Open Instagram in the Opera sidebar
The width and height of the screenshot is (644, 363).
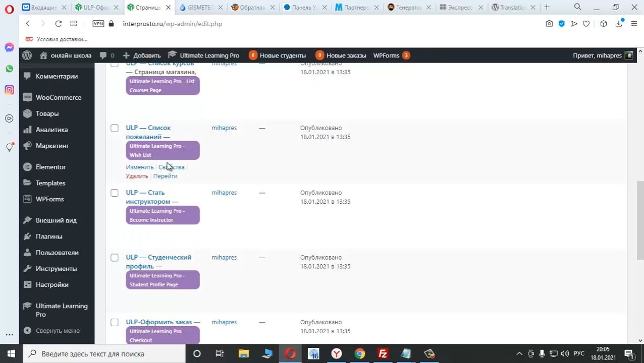coord(9,90)
